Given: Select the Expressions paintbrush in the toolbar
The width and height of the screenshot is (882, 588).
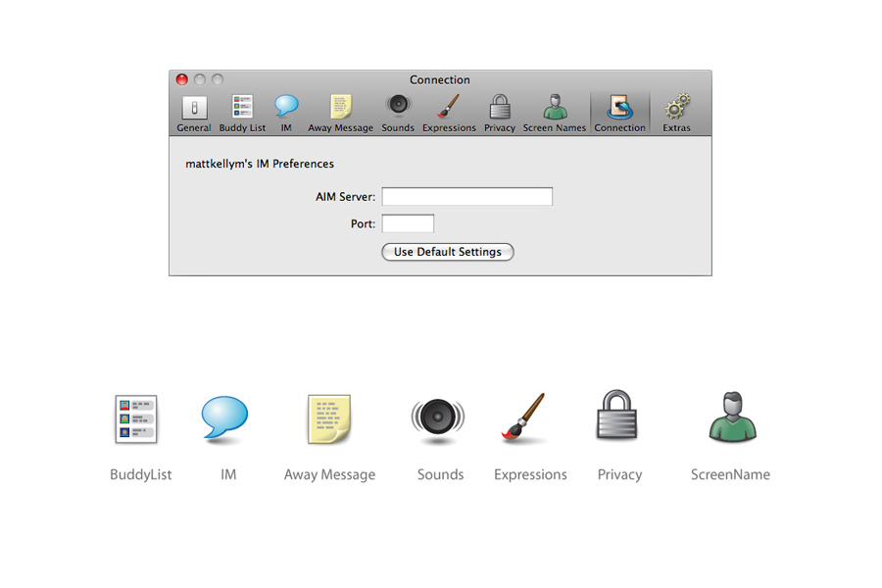Looking at the screenshot, I should point(449,113).
